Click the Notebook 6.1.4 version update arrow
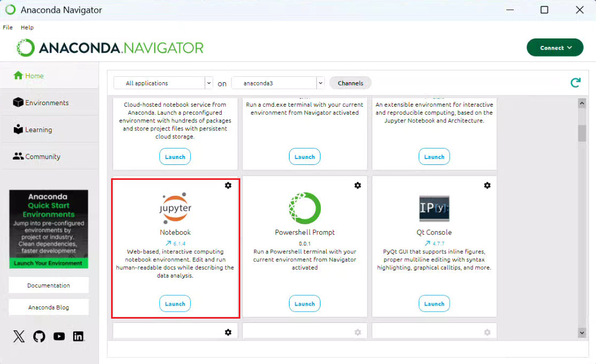 (x=168, y=243)
